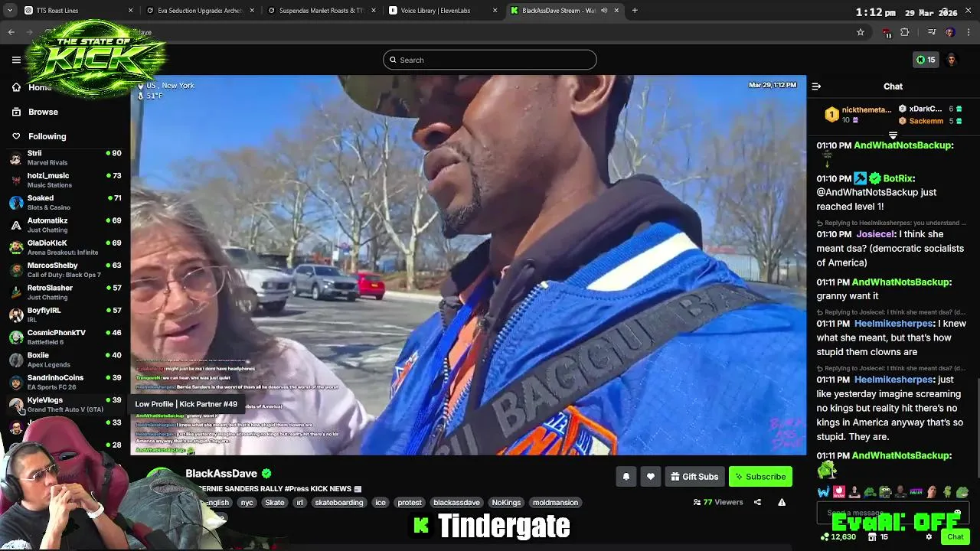Open holzi_music channel in sidebar

[65, 180]
